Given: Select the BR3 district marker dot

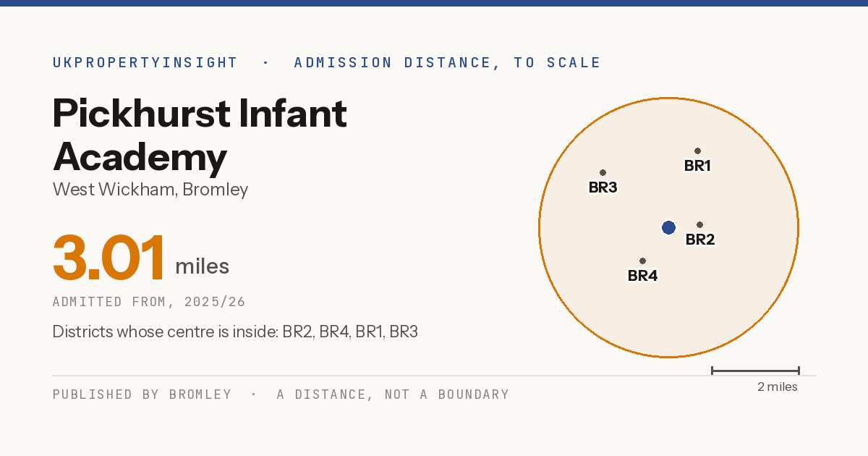Looking at the screenshot, I should (603, 173).
